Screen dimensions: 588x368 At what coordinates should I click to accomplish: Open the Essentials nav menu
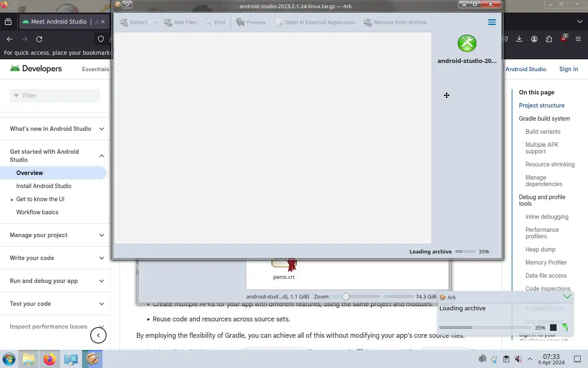coord(96,69)
